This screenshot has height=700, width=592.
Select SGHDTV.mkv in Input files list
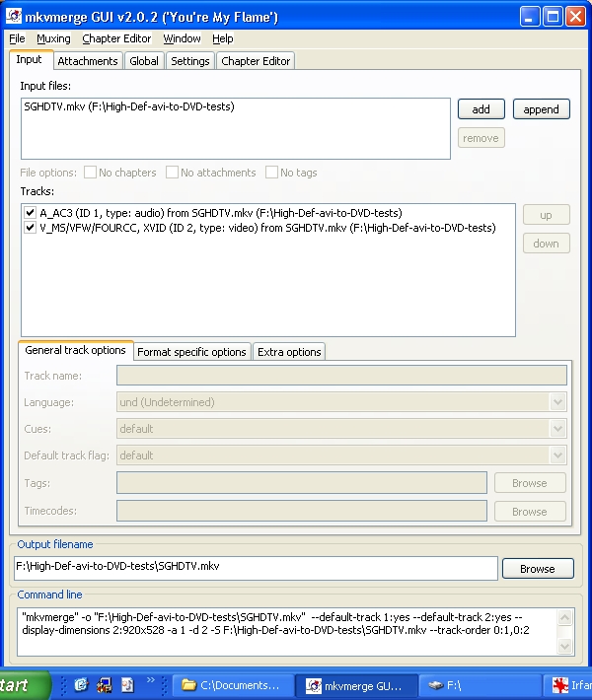[x=129, y=106]
